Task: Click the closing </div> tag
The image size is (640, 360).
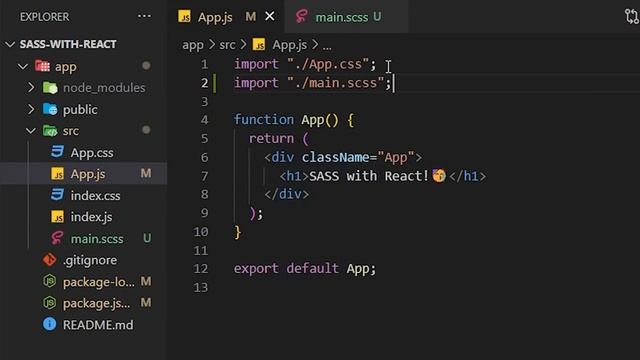Action: pos(287,194)
